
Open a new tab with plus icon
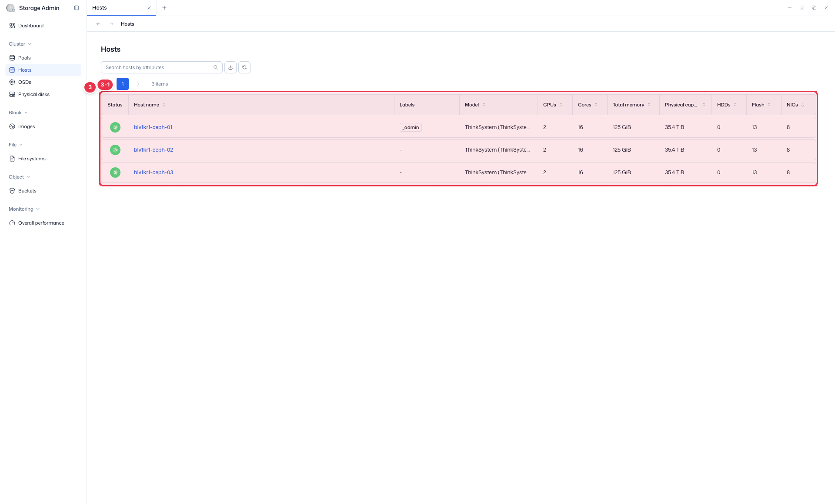(x=164, y=8)
